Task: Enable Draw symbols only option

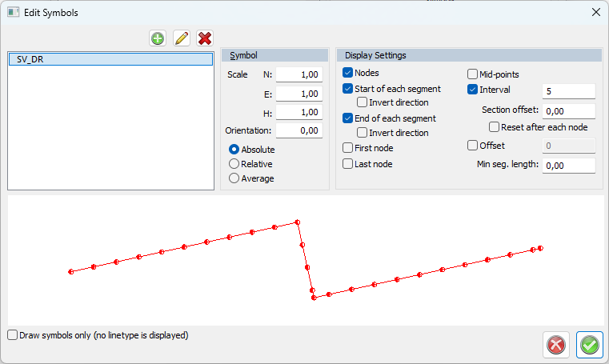Action: (x=12, y=335)
